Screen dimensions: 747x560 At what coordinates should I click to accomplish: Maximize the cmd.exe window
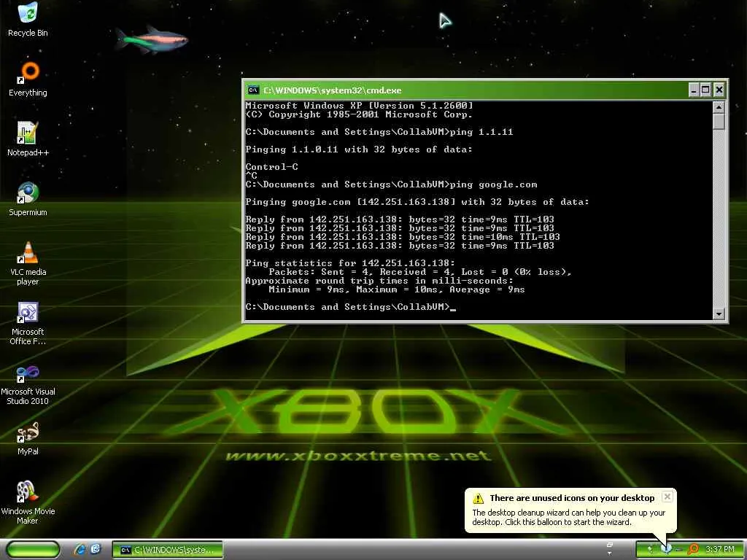tap(706, 90)
